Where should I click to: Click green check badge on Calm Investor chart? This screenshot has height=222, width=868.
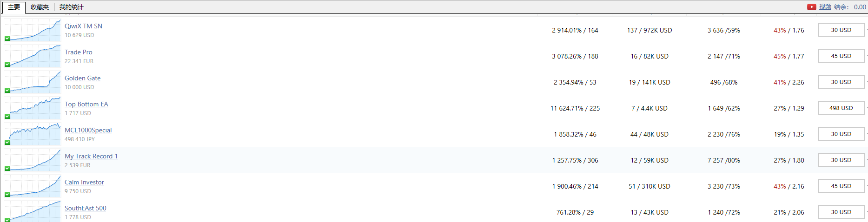[7, 195]
